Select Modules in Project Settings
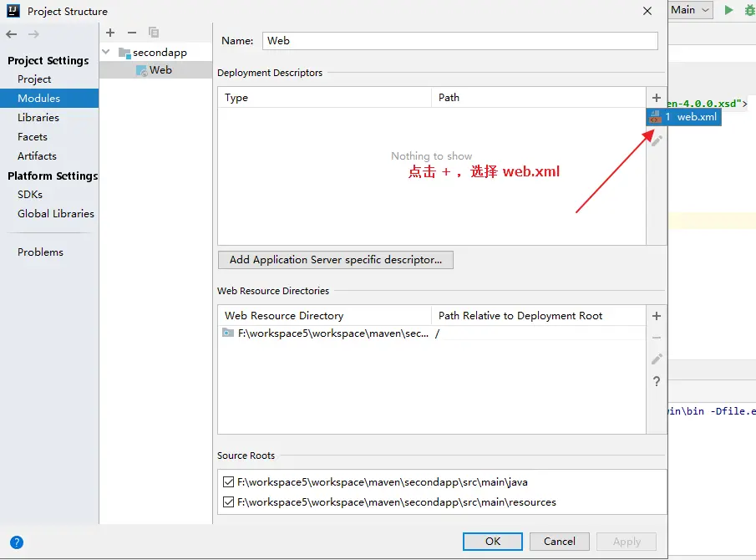Viewport: 756px width, 560px height. [49, 99]
